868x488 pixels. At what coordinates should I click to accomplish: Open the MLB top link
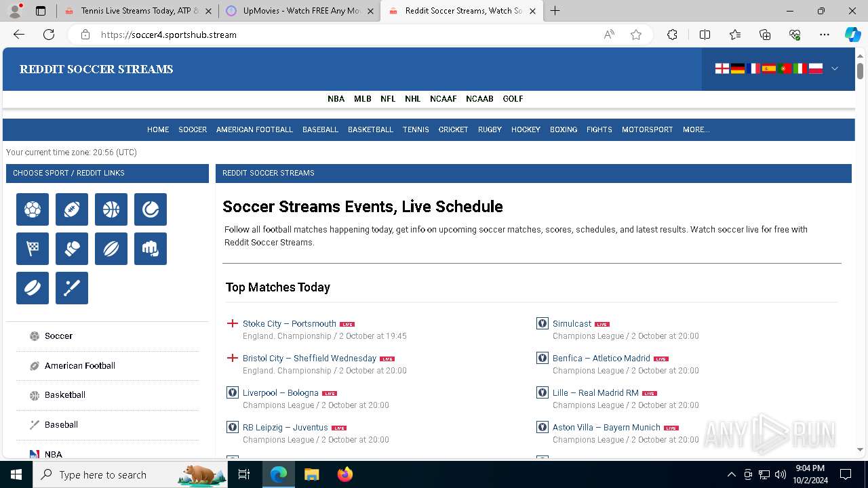coord(362,99)
